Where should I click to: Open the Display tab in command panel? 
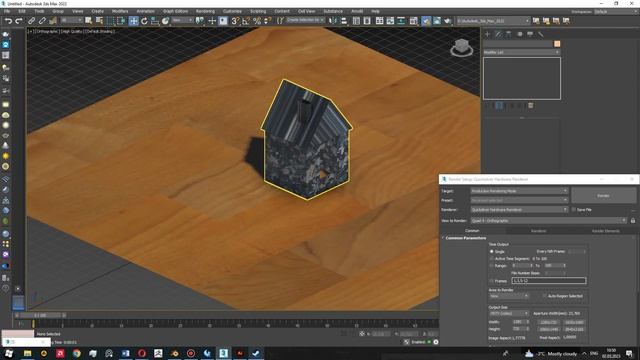[x=530, y=34]
